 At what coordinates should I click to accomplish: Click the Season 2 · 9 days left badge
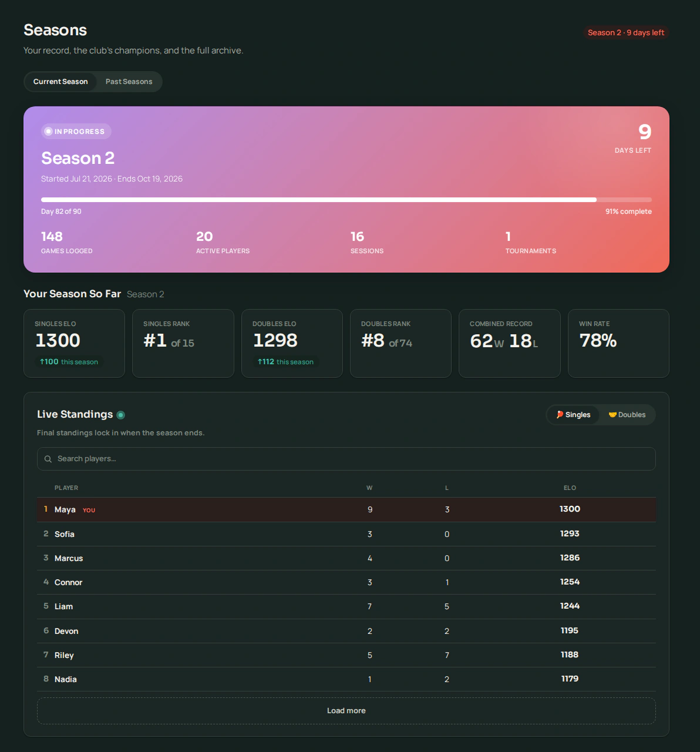click(x=626, y=32)
